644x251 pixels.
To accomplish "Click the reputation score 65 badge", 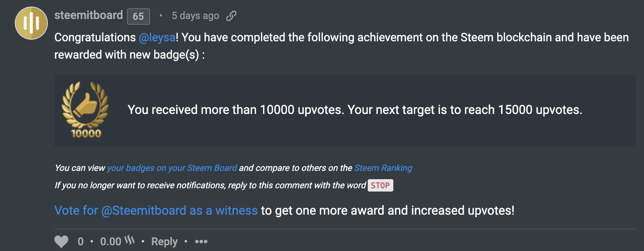I will (x=138, y=17).
